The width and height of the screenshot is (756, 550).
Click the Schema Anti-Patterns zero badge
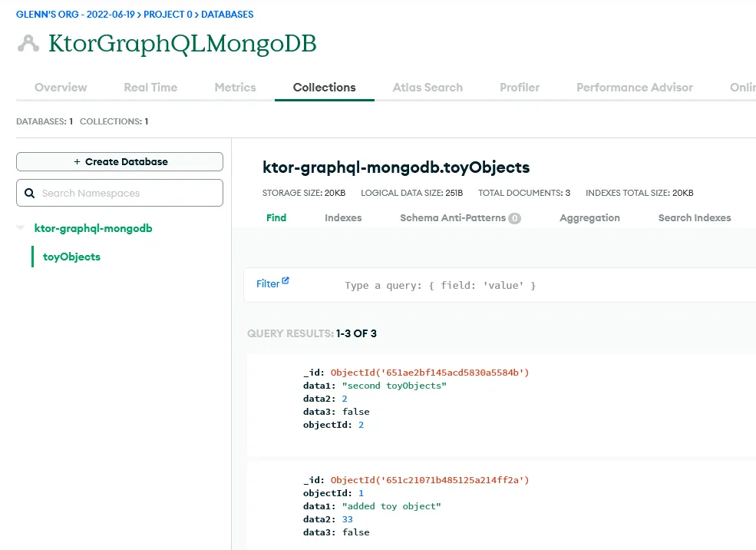point(515,218)
